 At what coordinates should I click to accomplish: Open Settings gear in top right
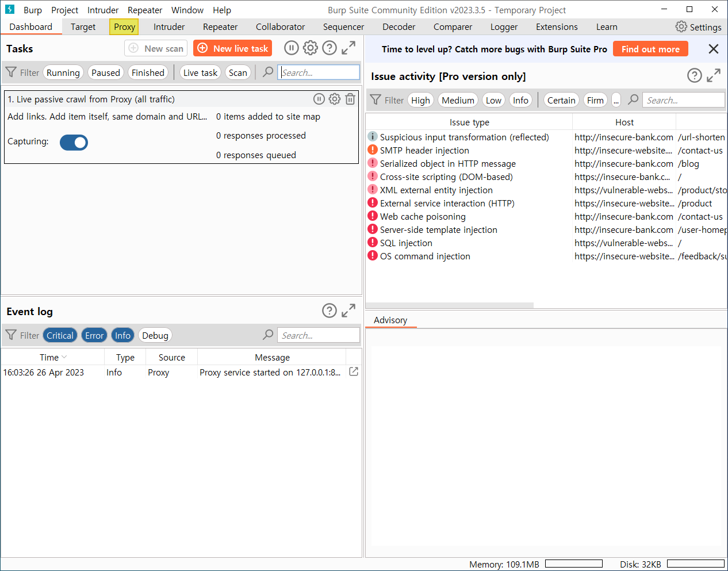point(681,26)
